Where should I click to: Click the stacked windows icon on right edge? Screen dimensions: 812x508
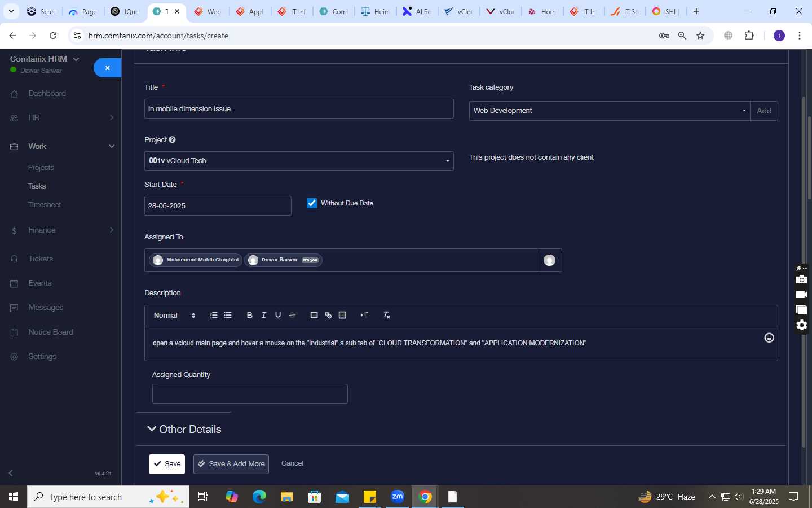(x=801, y=310)
